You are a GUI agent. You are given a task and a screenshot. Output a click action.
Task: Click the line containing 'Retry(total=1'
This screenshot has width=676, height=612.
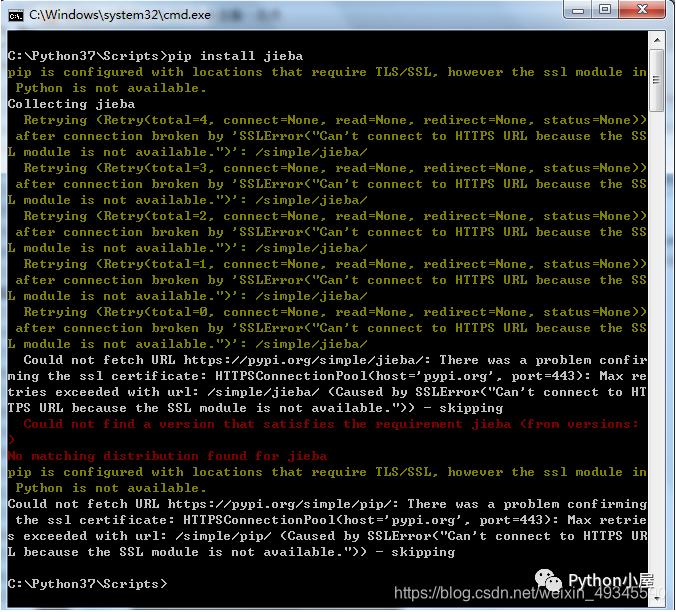(x=335, y=264)
